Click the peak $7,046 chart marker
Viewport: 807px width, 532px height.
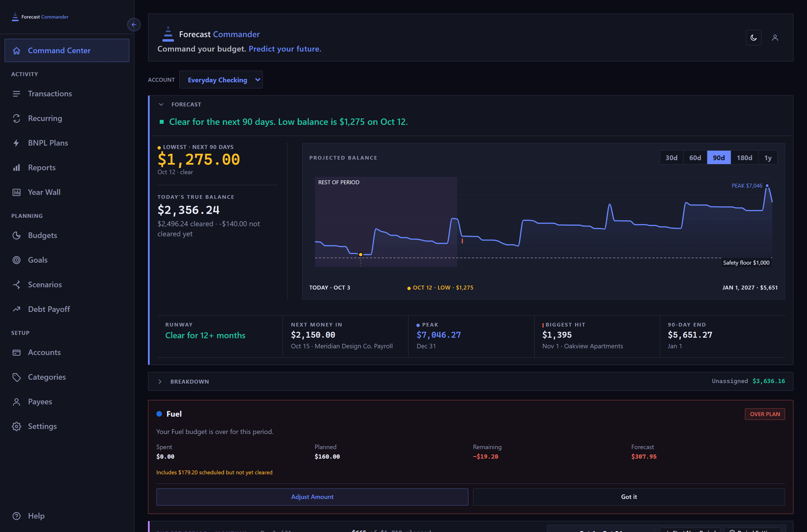[x=767, y=186]
